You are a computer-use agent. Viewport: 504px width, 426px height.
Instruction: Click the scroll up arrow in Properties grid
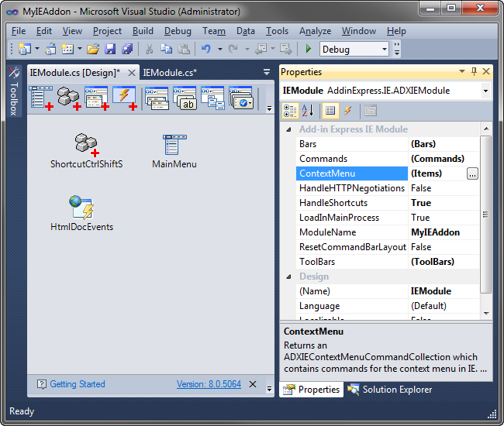pos(486,129)
